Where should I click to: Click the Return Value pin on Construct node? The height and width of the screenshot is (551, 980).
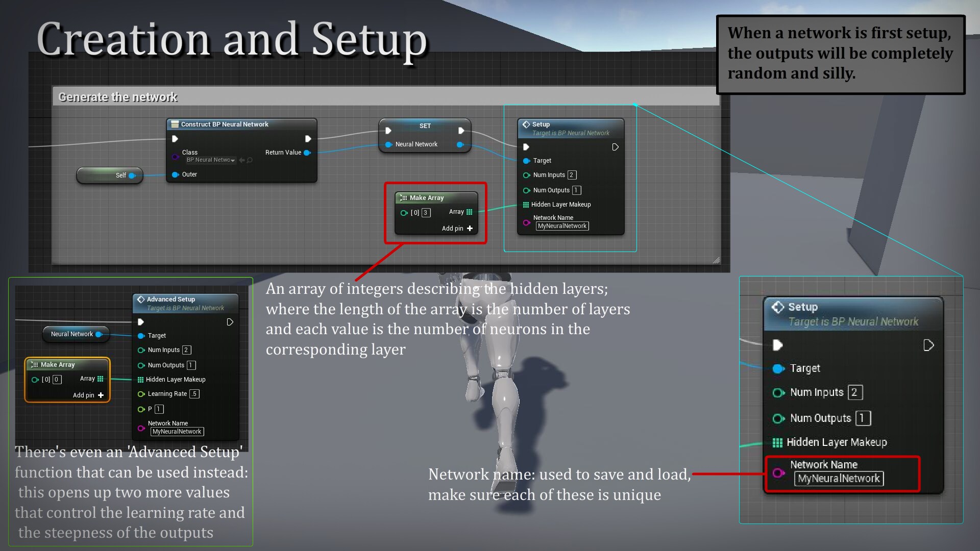[307, 152]
